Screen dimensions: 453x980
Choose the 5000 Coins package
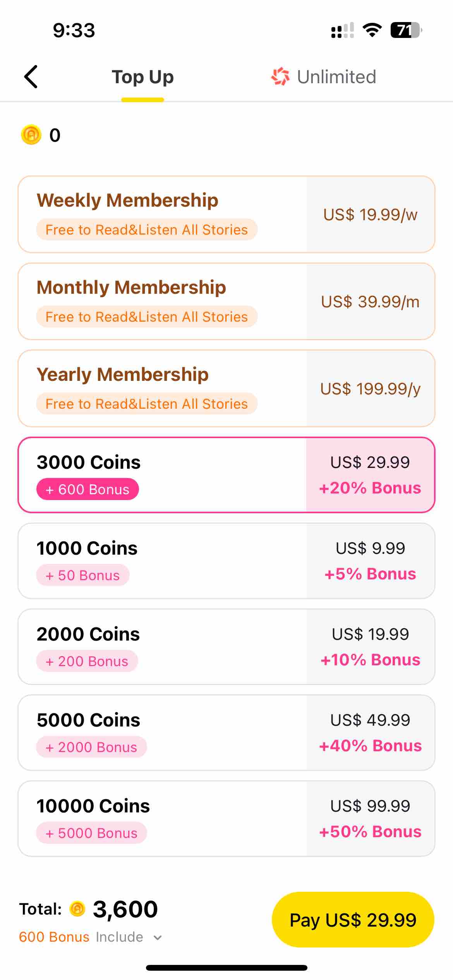tap(226, 733)
